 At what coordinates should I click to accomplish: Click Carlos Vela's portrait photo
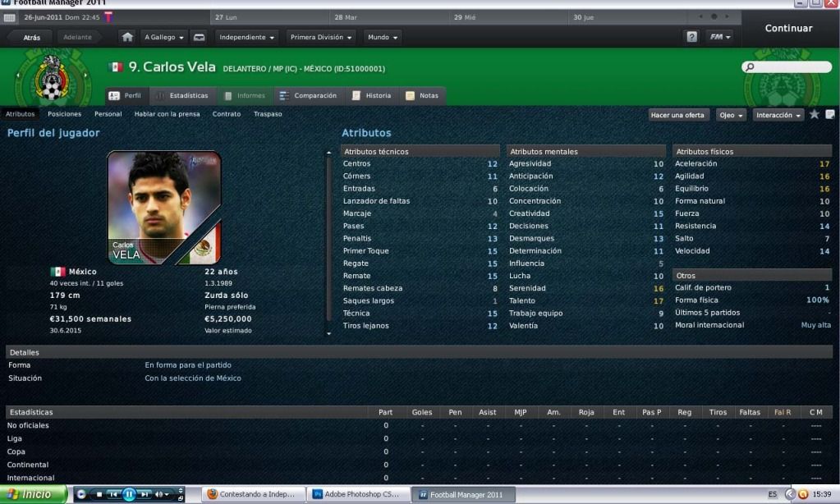click(164, 208)
